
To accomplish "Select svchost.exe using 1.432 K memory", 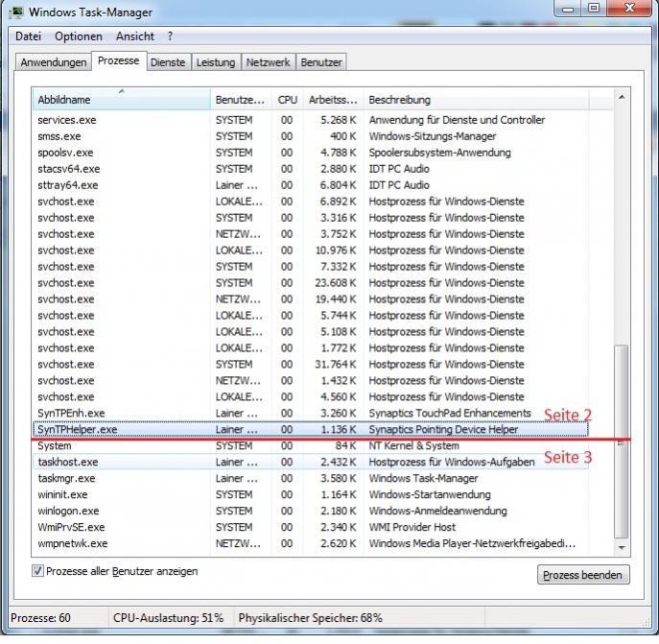I will pyautogui.click(x=310, y=381).
